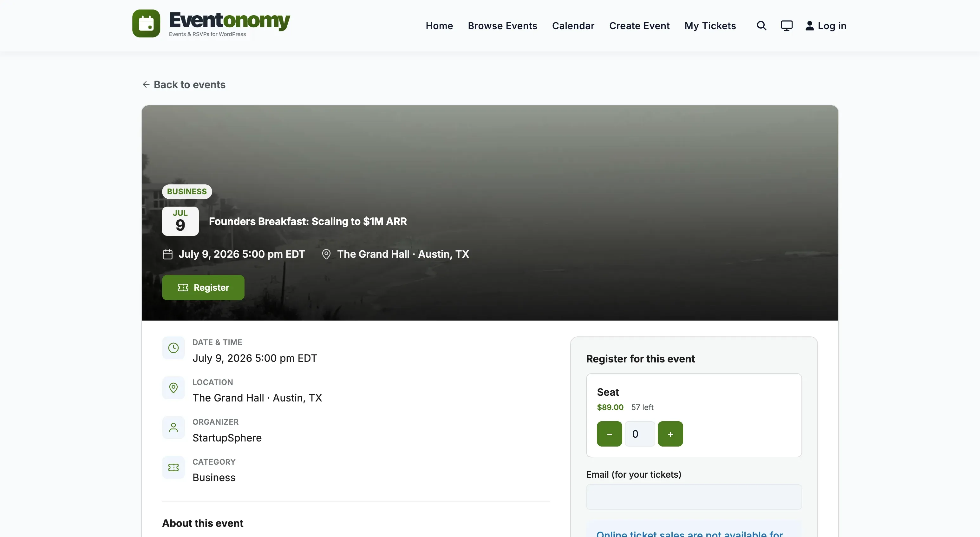Open the Calendar menu item
This screenshot has height=537, width=980.
[573, 26]
